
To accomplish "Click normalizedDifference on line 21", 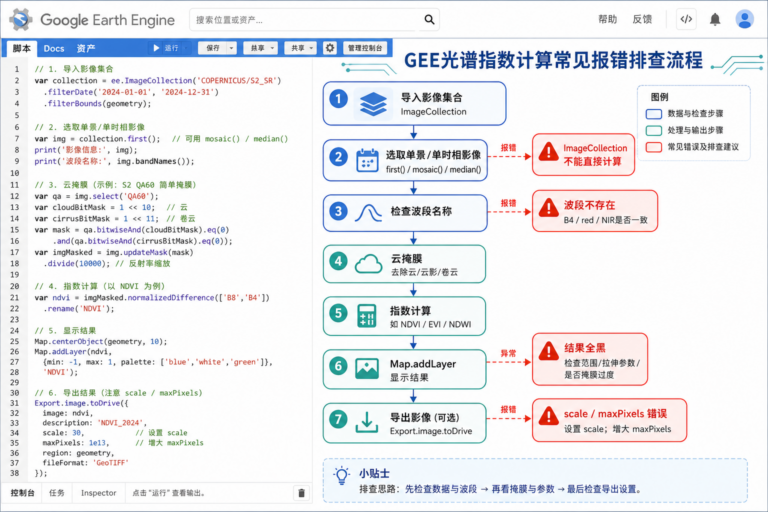I will [170, 297].
